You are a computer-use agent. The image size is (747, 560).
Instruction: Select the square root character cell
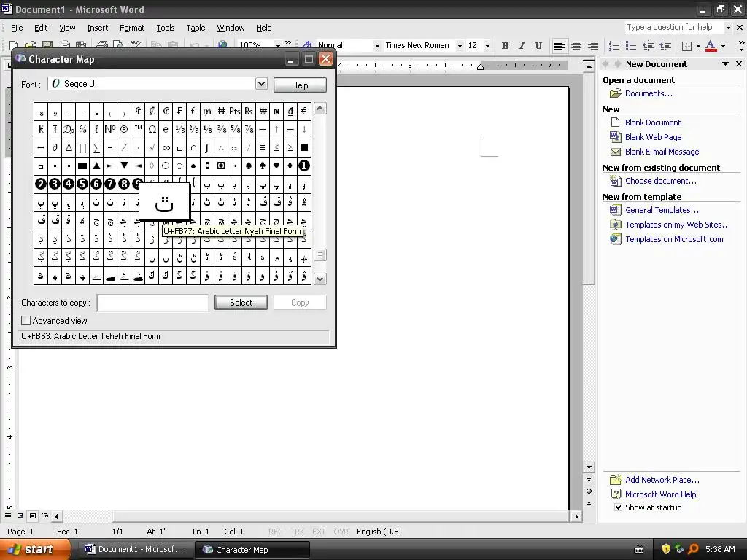(x=152, y=147)
